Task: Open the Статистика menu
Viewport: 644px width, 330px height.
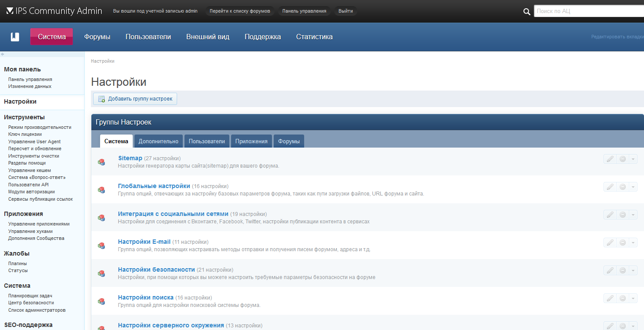Action: 314,37
